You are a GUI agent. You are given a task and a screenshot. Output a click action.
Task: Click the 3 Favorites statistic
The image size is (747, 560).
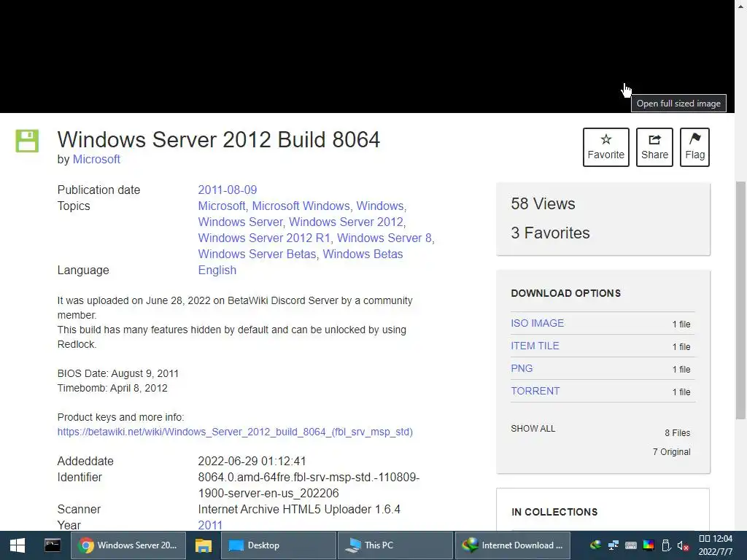pyautogui.click(x=550, y=233)
